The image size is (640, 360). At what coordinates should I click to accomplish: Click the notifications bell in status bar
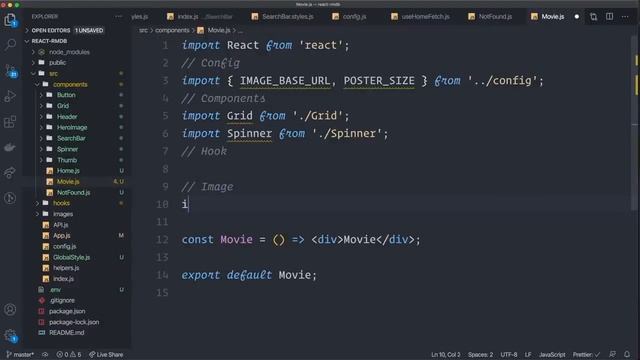tap(627, 354)
